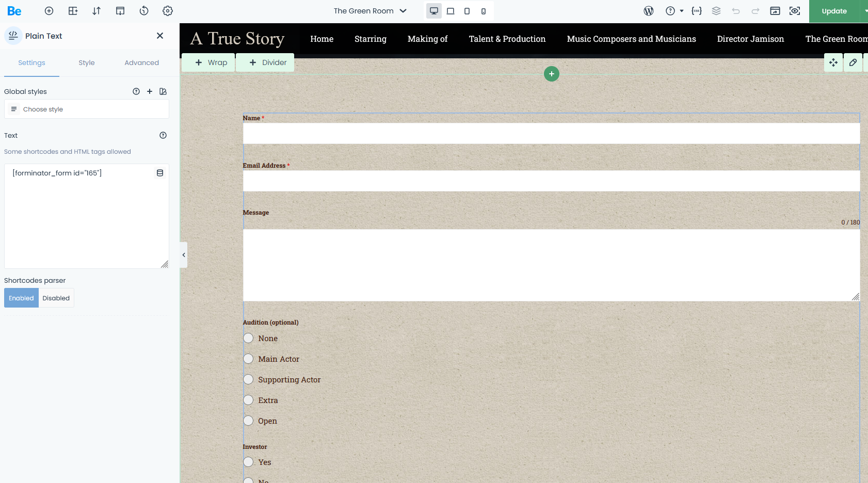Collapse the left sidebar panel arrow
The height and width of the screenshot is (483, 868).
click(184, 255)
